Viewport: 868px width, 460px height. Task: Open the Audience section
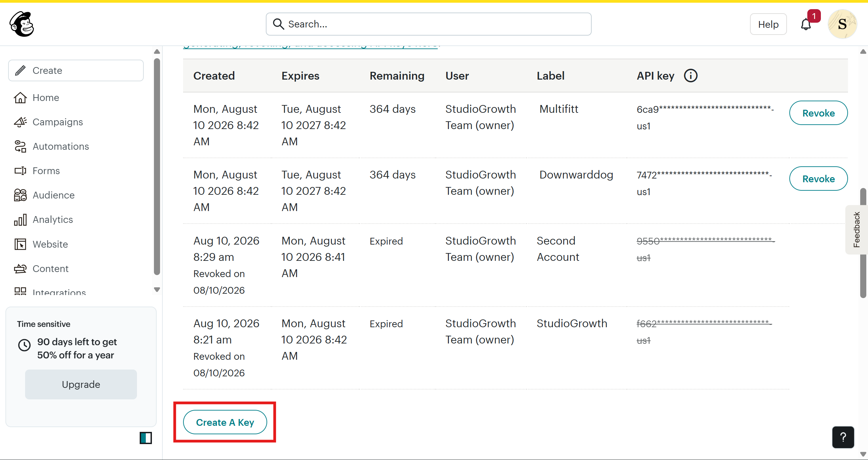pyautogui.click(x=54, y=195)
